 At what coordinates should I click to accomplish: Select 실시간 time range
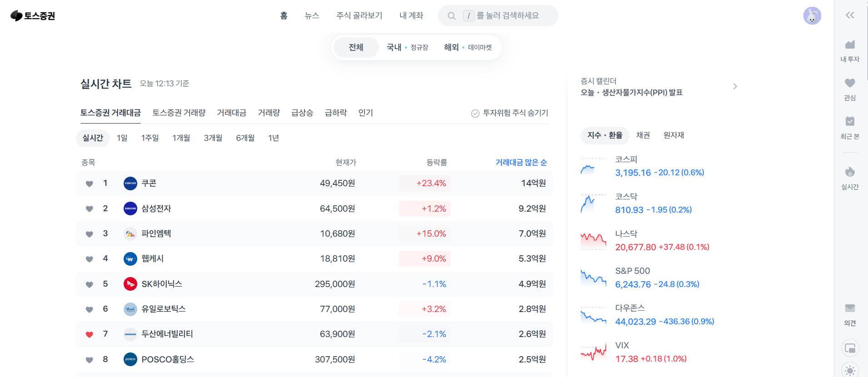(x=93, y=138)
